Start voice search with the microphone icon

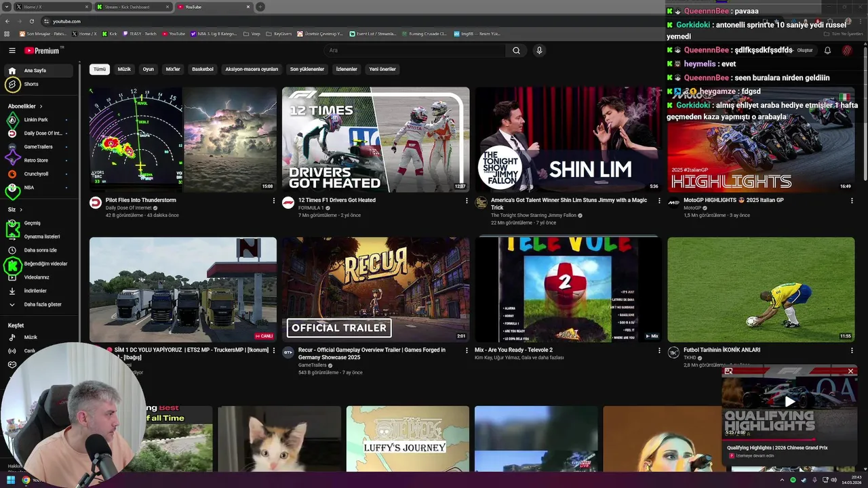pos(539,50)
